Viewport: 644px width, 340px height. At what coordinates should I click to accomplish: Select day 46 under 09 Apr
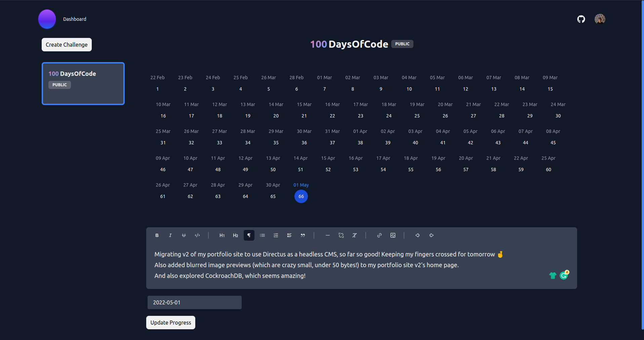click(x=163, y=169)
